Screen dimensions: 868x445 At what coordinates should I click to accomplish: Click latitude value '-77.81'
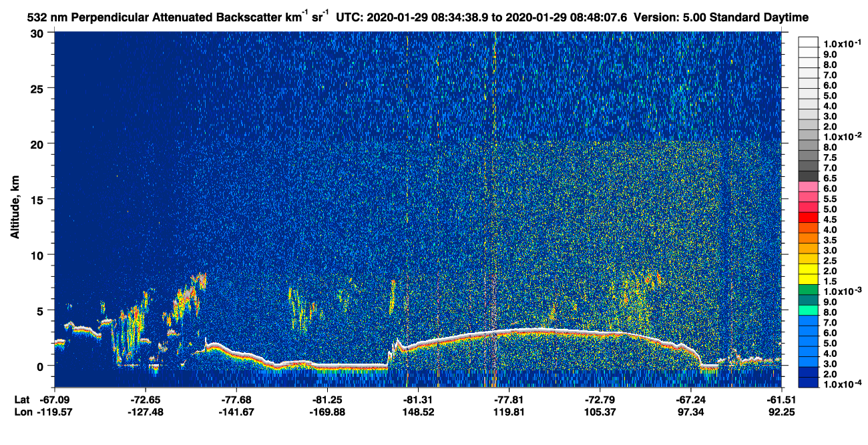click(x=509, y=399)
